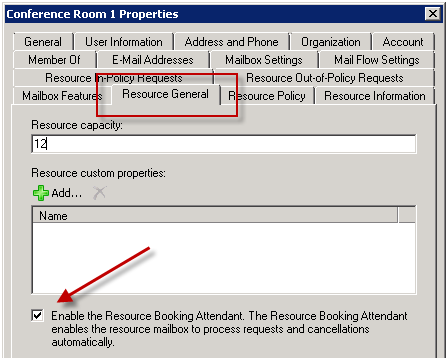Viewport: 448px width, 360px height.
Task: Select the Mail Flow Settings tab
Action: [377, 60]
